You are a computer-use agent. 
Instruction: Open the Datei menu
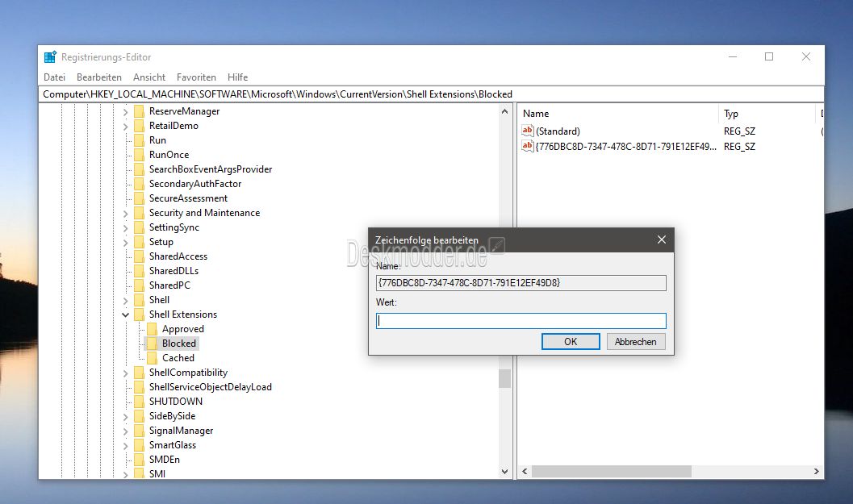coord(54,77)
